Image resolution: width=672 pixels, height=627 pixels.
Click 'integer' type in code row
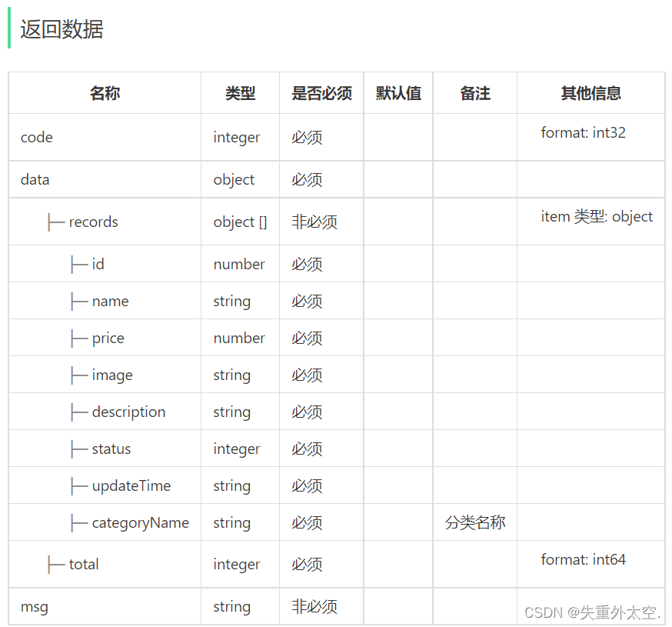click(237, 137)
